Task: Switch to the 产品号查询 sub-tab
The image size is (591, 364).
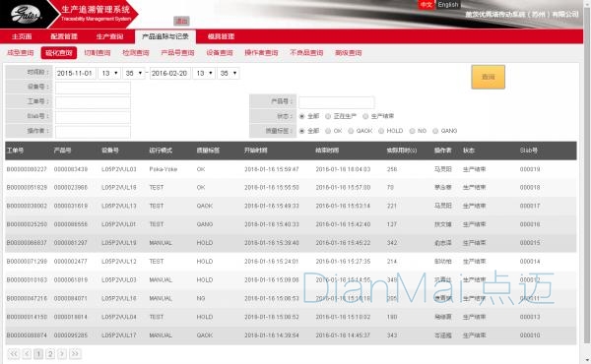Action: (x=177, y=53)
